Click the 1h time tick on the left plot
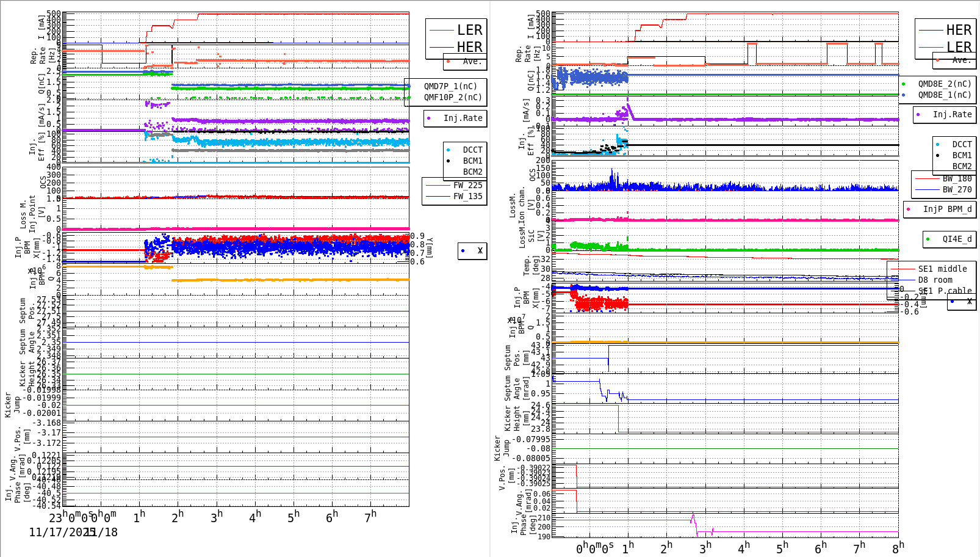Viewport: 980px width, 557px height. pos(139,517)
